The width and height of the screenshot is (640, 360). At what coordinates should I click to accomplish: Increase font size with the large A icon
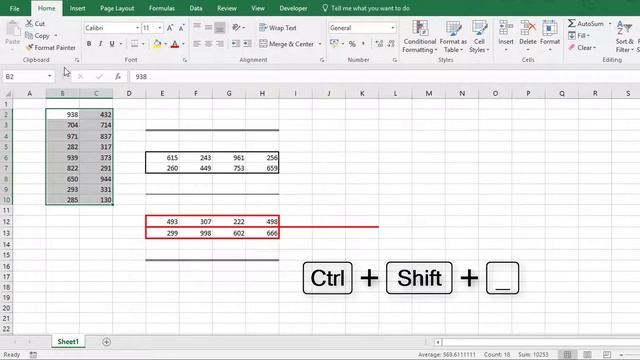tap(170, 28)
